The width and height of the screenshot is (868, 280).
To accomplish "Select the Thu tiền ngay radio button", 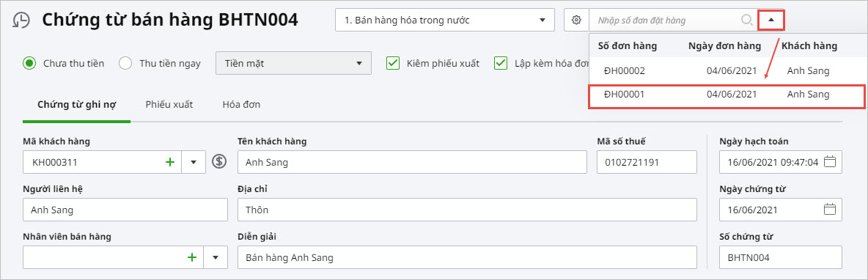I will 125,63.
